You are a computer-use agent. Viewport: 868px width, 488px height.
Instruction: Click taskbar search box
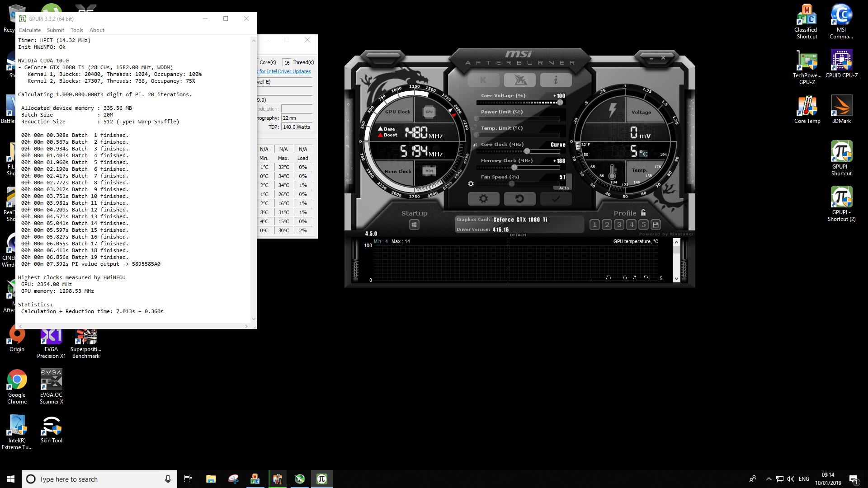pyautogui.click(x=99, y=479)
